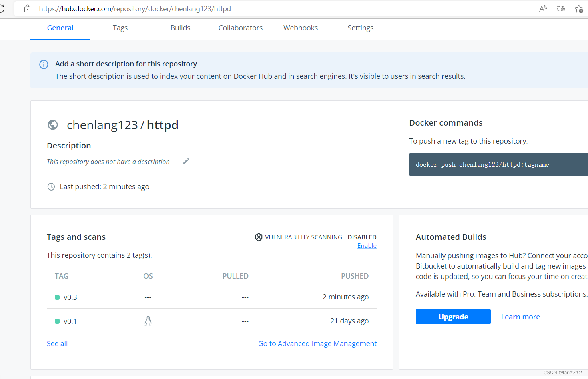Click '21 days ago' in v0.1 row
588x379 pixels.
tap(349, 321)
